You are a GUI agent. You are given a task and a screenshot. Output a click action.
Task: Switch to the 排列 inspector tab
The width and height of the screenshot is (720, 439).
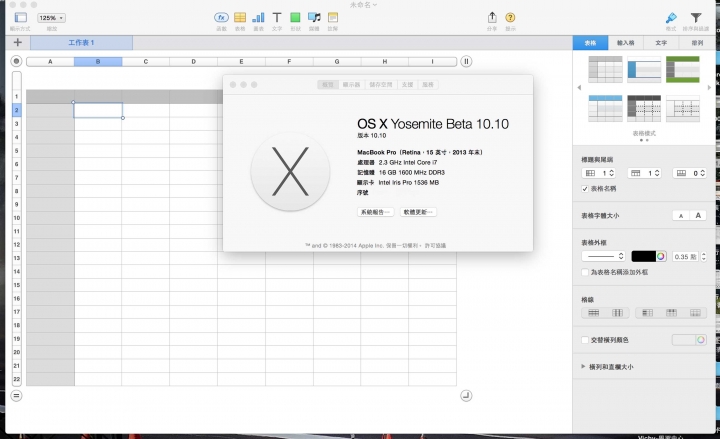pos(697,43)
